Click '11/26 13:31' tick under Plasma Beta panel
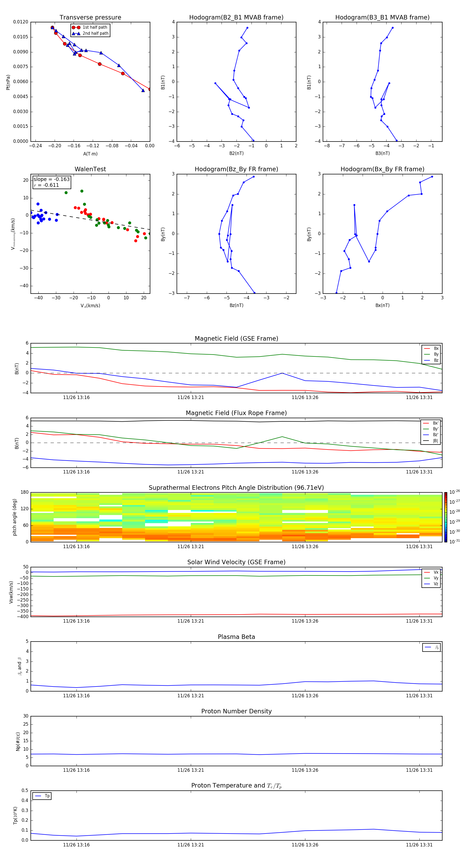The image size is (473, 868). point(419,695)
